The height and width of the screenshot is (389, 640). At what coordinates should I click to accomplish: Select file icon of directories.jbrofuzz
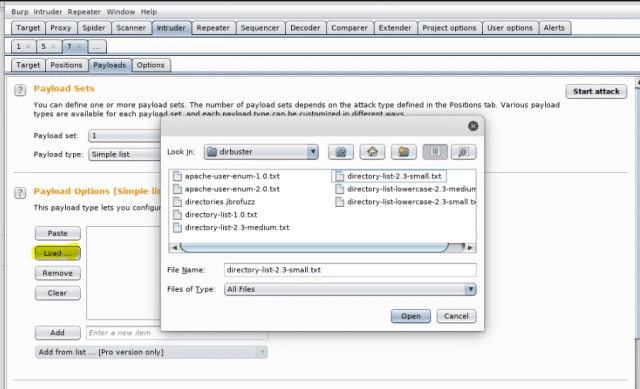(177, 202)
